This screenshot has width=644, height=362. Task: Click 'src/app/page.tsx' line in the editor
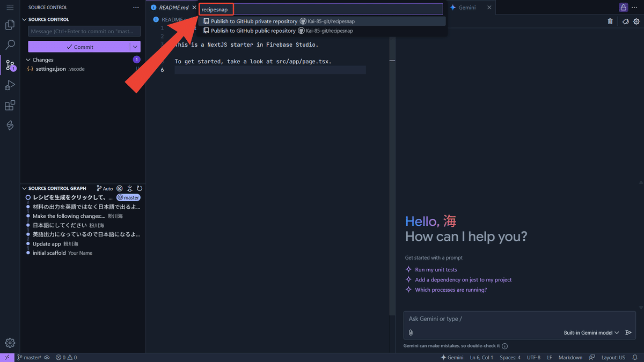(253, 61)
